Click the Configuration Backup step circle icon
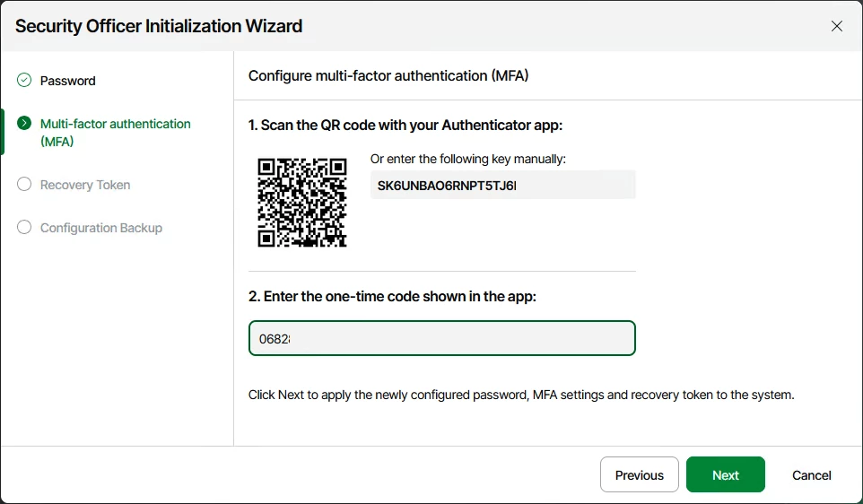Viewport: 863px width, 504px height. [x=24, y=227]
